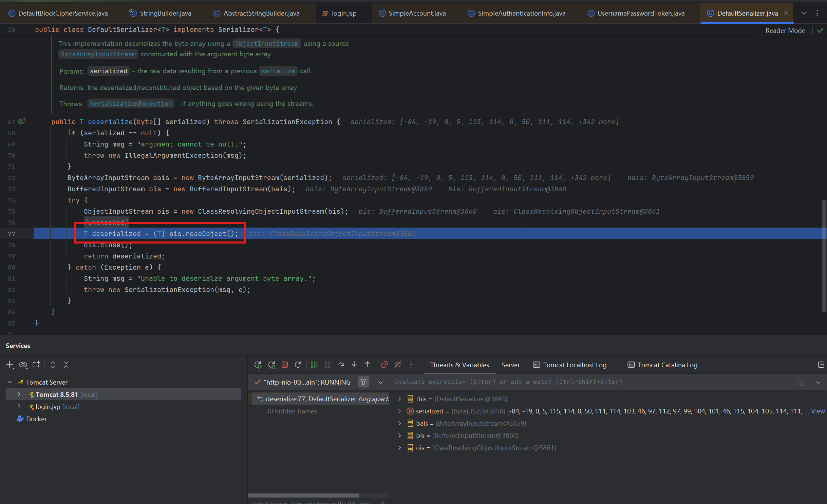Expand the serialized variable node

[x=399, y=411]
